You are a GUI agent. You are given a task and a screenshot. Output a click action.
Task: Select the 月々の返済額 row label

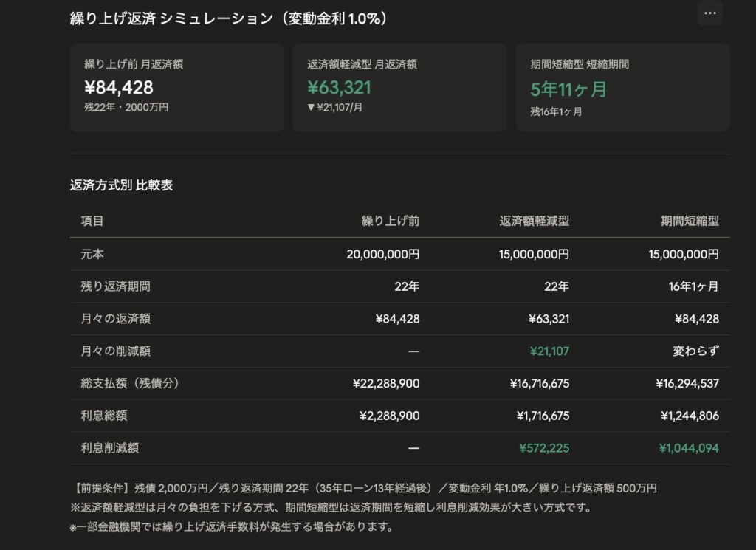tap(116, 319)
